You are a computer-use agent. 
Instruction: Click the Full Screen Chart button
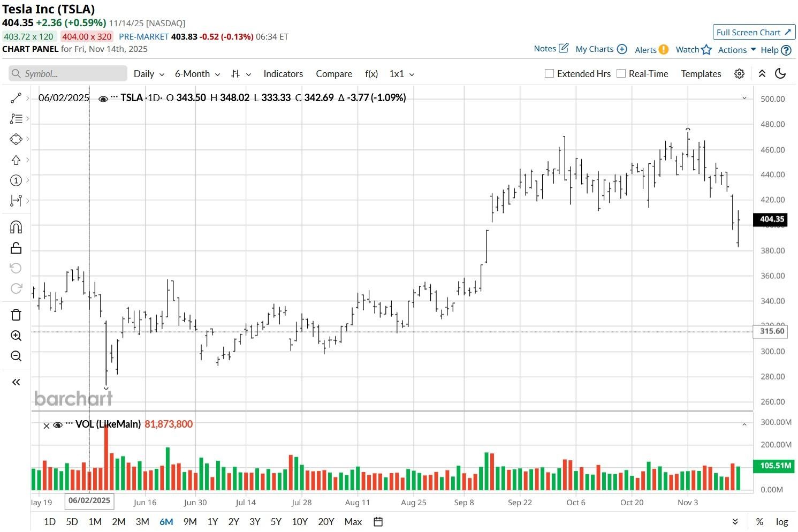754,32
